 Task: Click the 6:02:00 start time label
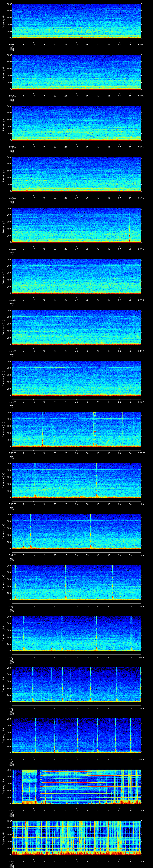coord(12,606)
